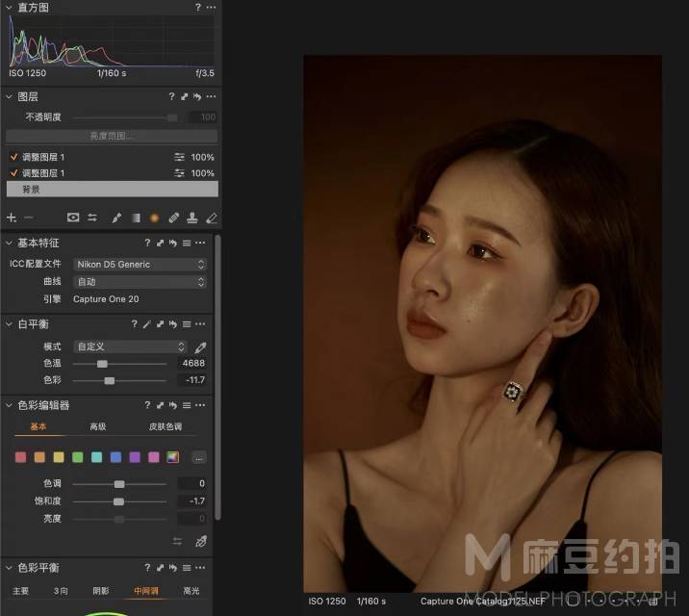Open the 白平衡 presets list icon

(187, 324)
